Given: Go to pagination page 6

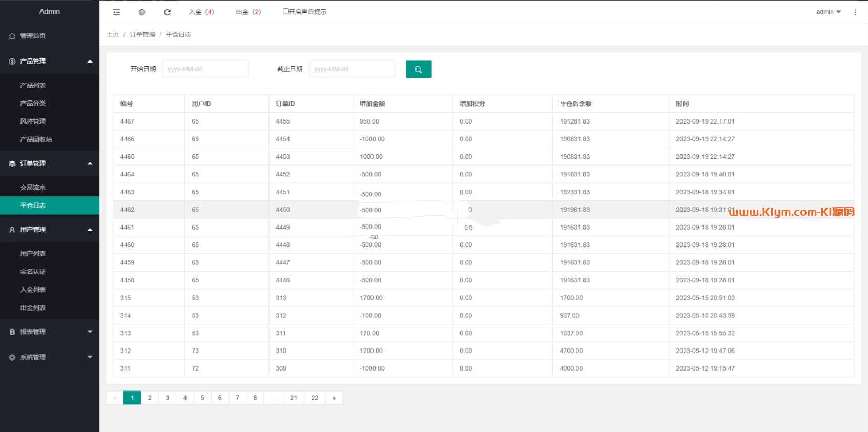Looking at the screenshot, I should click(x=220, y=398).
